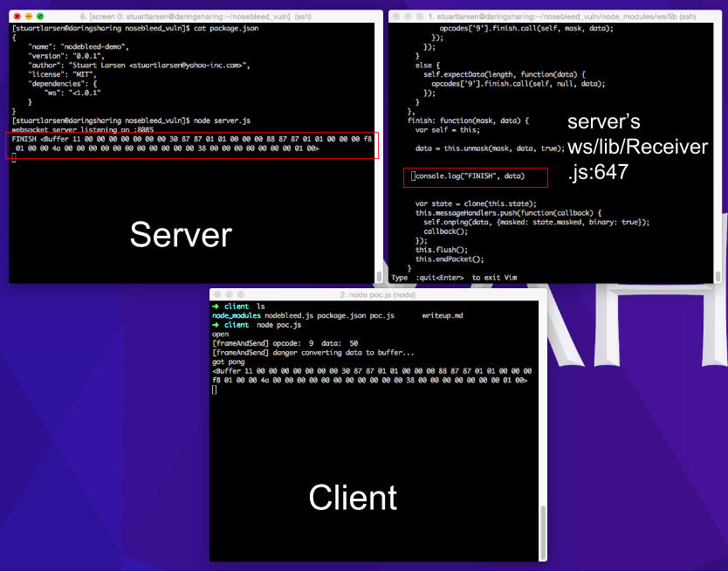Select the "version": "0.0.1" line
728x572 pixels.
coord(66,56)
